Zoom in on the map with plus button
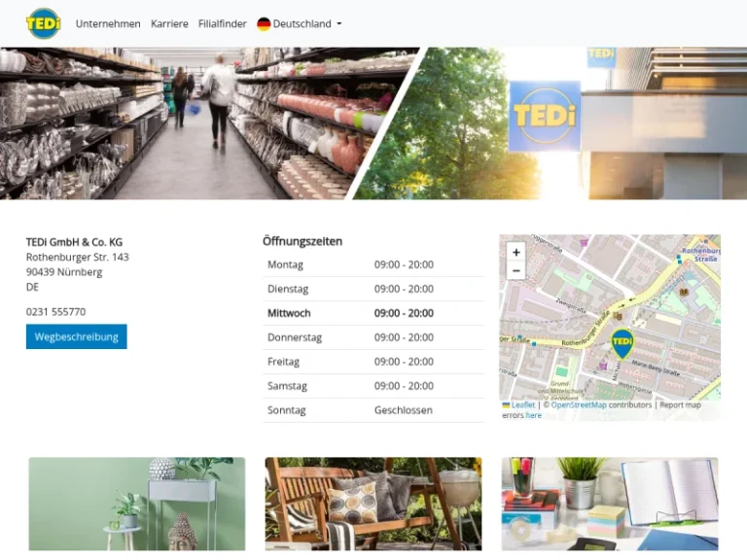The image size is (747, 560). (x=516, y=252)
